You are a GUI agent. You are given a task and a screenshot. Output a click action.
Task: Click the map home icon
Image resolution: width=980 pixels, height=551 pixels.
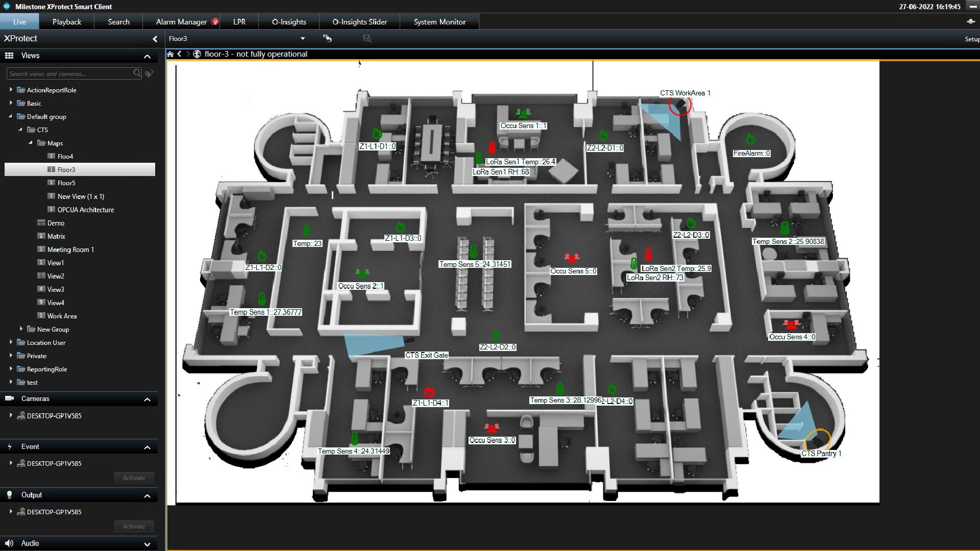[x=170, y=54]
